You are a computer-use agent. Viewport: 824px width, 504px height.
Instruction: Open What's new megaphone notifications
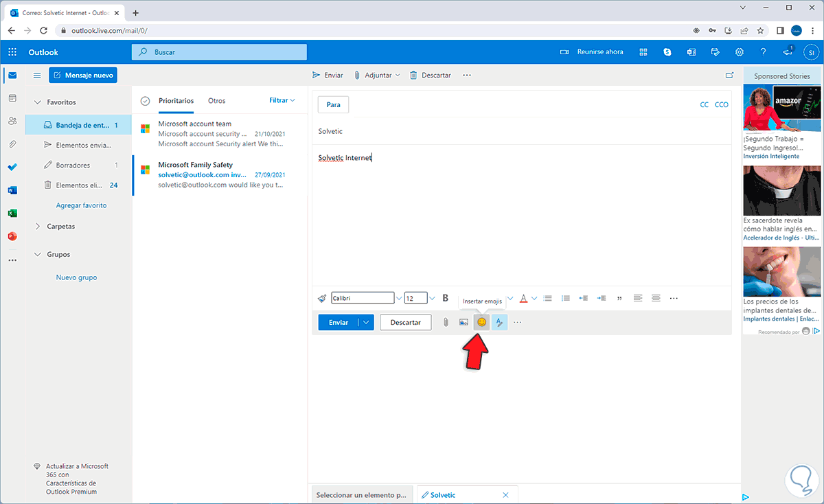click(x=788, y=52)
